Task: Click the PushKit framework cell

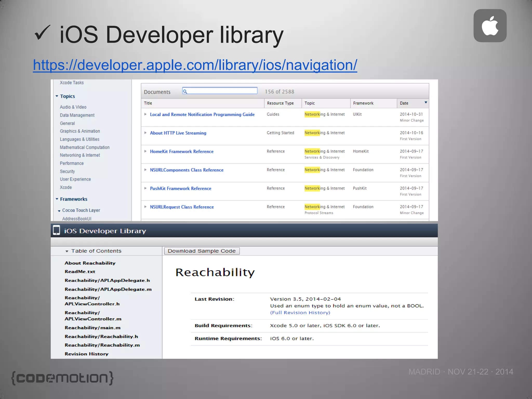Action: 360,188
